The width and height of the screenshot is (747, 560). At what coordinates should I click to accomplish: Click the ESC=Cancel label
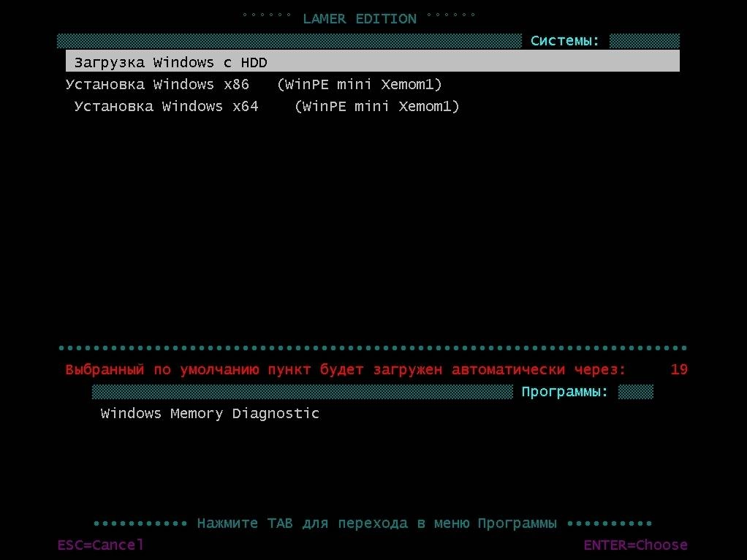(x=100, y=545)
